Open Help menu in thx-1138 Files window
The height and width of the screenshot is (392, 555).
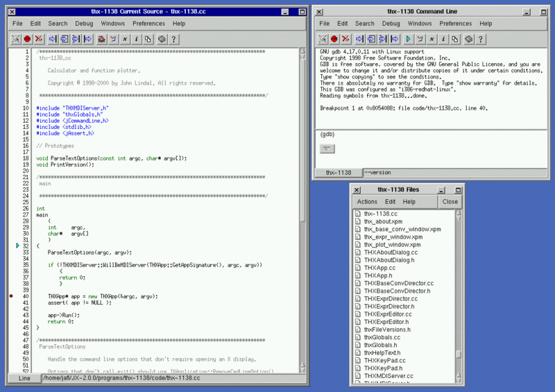(409, 201)
